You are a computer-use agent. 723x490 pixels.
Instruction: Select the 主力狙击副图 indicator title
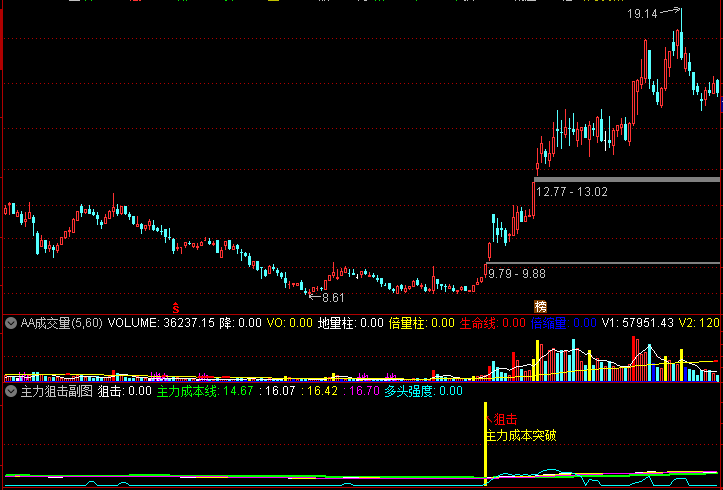(x=57, y=391)
